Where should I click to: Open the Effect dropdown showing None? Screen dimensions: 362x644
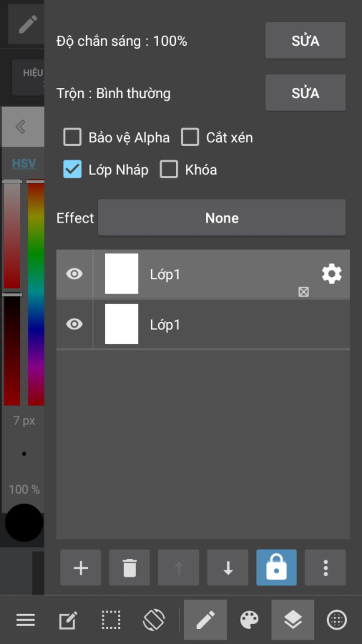[x=222, y=218]
